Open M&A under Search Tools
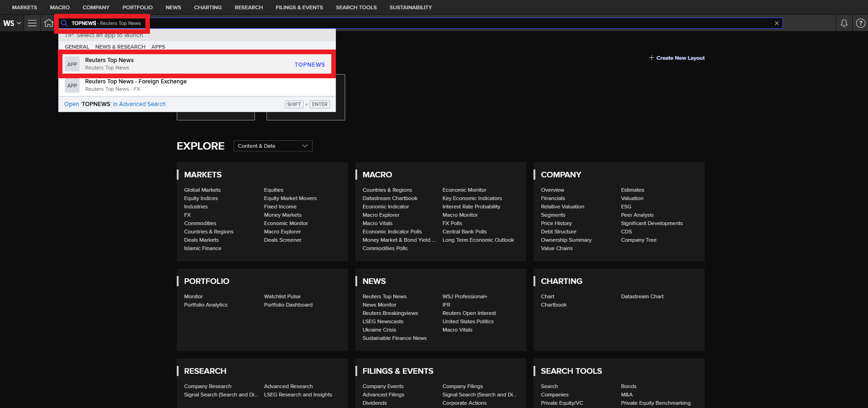 tap(627, 395)
